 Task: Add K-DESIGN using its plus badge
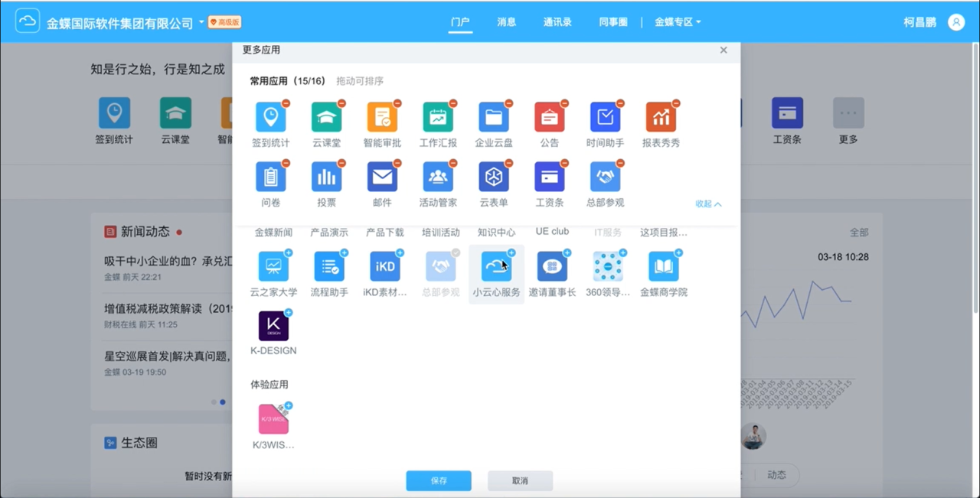pyautogui.click(x=289, y=312)
